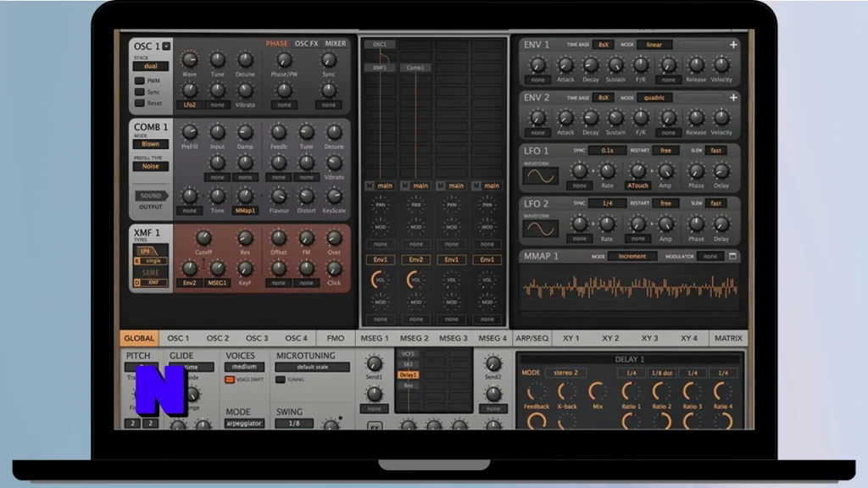Click the ENV 1 Attack knob
This screenshot has width=868, height=488.
tap(565, 65)
